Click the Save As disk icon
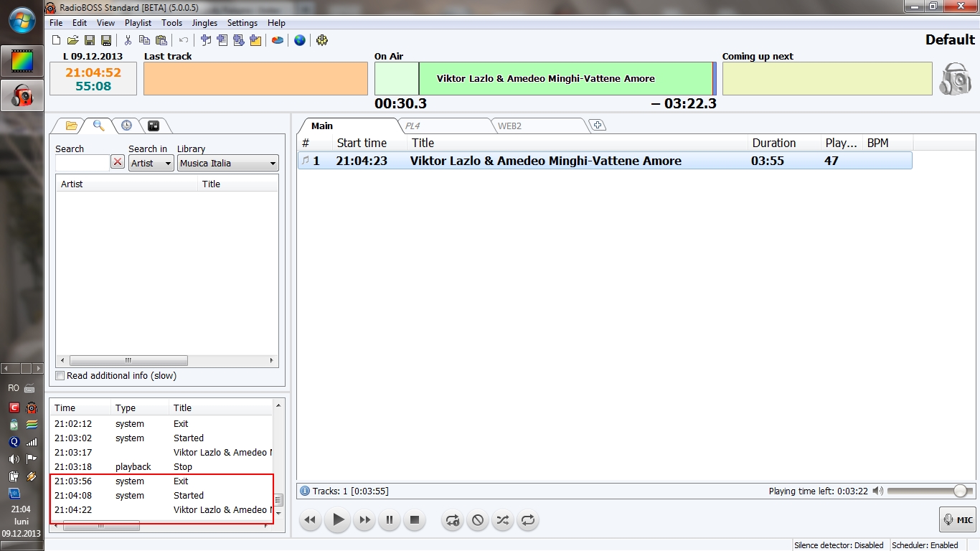This screenshot has width=980, height=551. point(106,40)
